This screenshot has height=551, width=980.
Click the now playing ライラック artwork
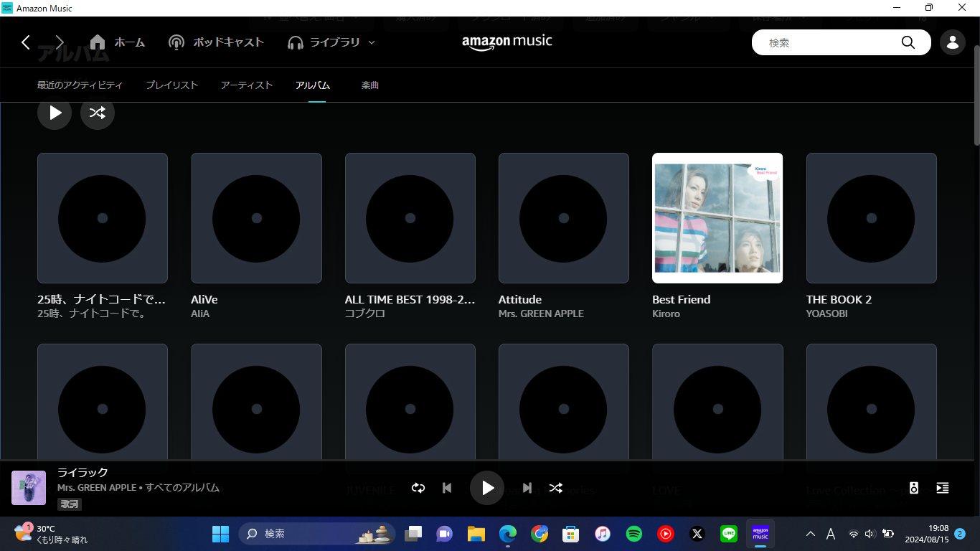29,488
